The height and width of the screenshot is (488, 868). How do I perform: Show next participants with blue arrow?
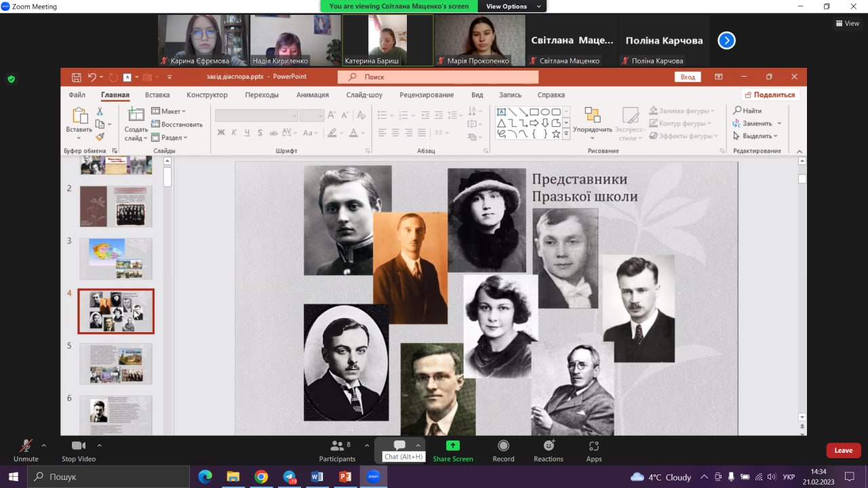(x=726, y=41)
